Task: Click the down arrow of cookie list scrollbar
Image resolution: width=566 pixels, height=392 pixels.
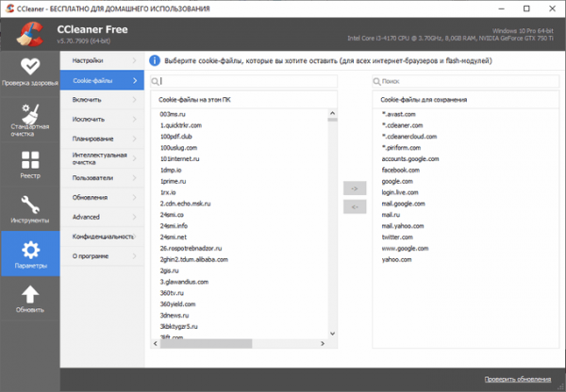Action: click(x=332, y=334)
